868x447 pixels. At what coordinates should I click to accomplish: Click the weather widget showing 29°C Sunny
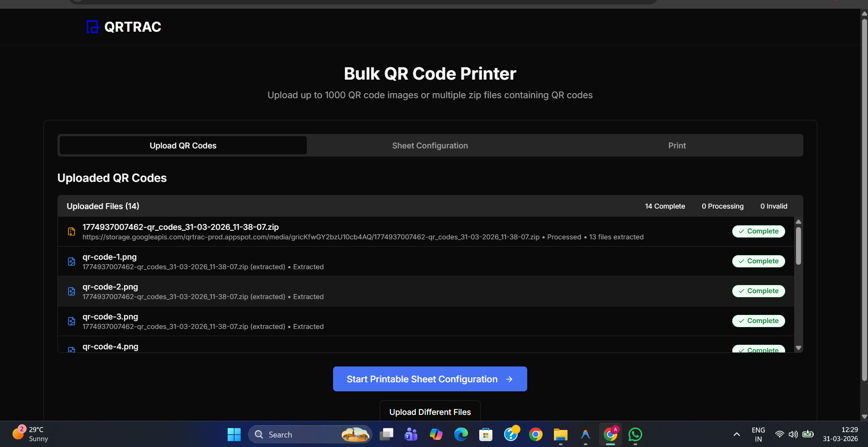pyautogui.click(x=30, y=433)
